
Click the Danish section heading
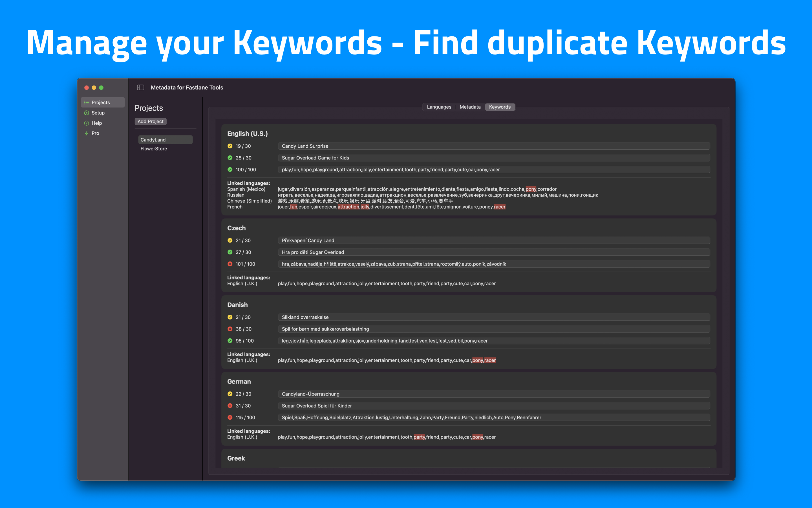coord(237,305)
